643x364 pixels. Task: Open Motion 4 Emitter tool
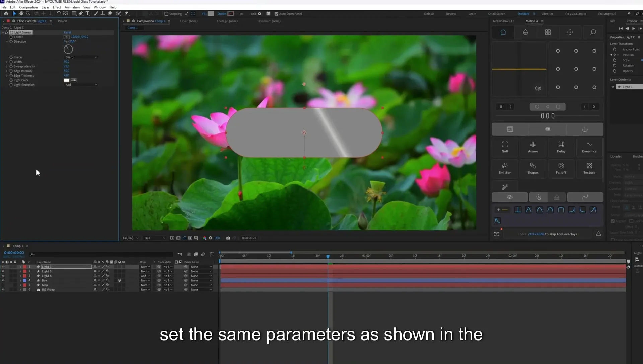coord(505,168)
